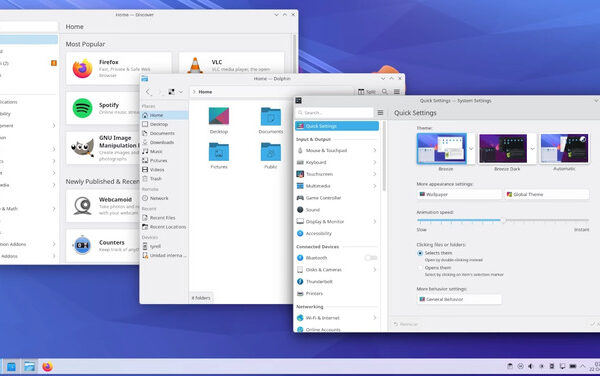
Task: Click the System Settings sidebar scrollbar
Action: tap(384, 157)
